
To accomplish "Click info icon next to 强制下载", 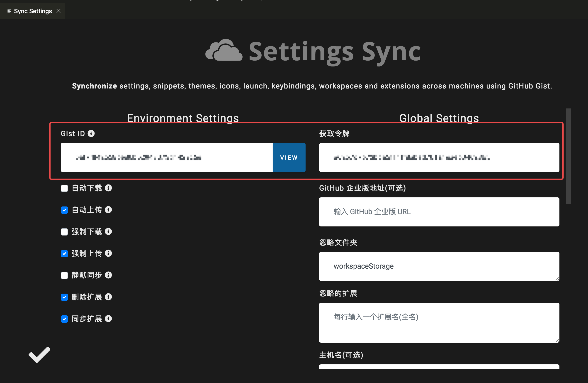I will (108, 231).
